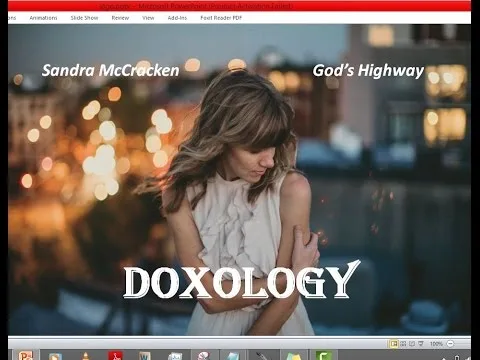480x360 pixels.
Task: Open the Foxit Reader PDF tab
Action: click(221, 18)
